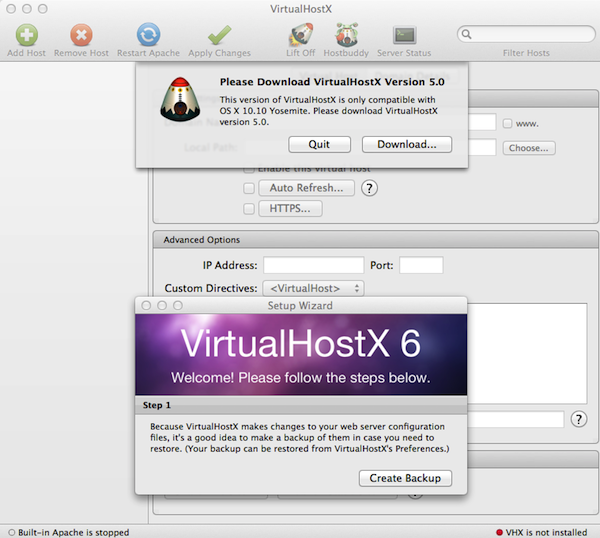Click the VirtualHostX 6 banner
Image resolution: width=600 pixels, height=538 pixels.
(x=301, y=355)
